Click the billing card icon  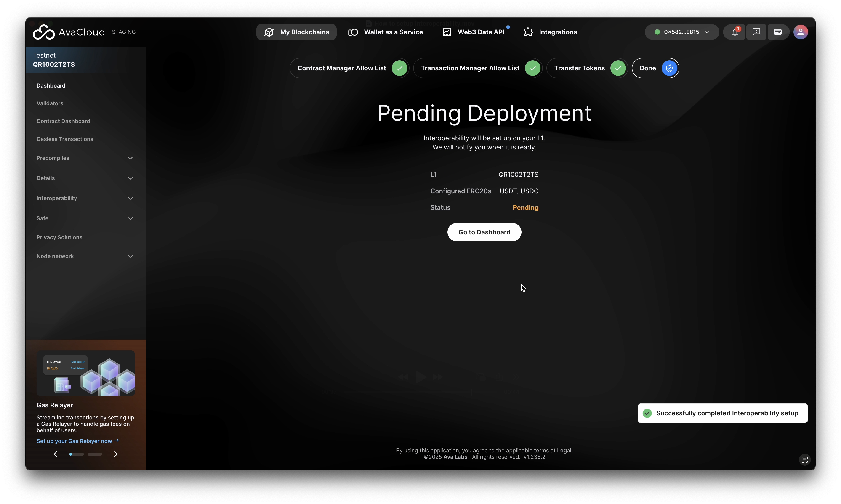[x=778, y=32]
